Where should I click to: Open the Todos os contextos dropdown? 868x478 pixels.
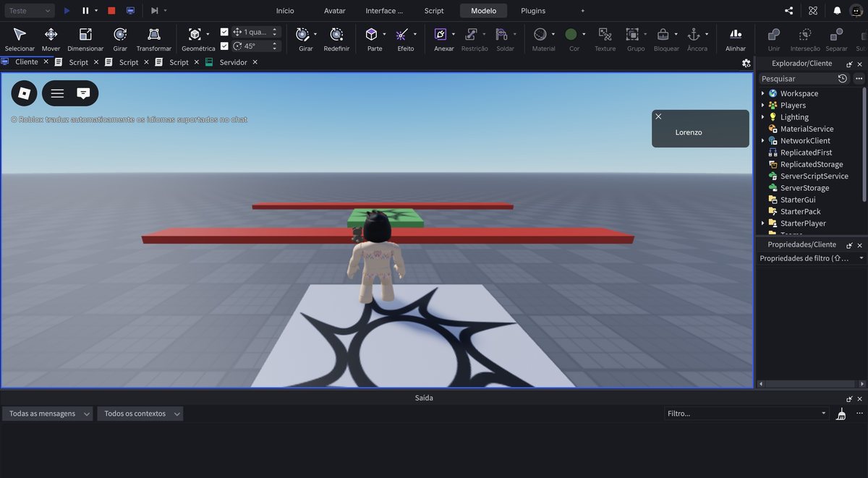(140, 414)
